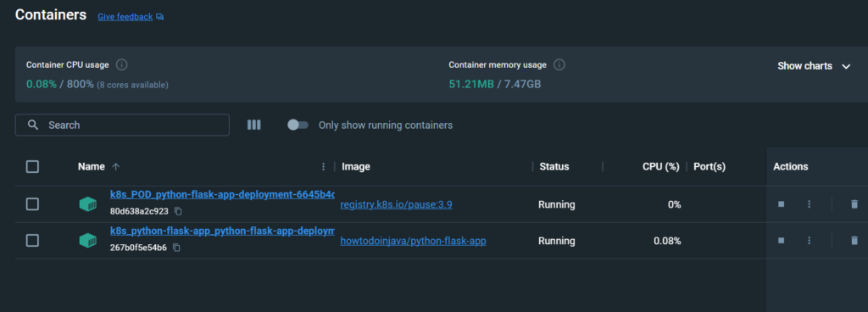The height and width of the screenshot is (312, 868).
Task: Delete the python-flask-app container with trash icon
Action: click(x=854, y=241)
